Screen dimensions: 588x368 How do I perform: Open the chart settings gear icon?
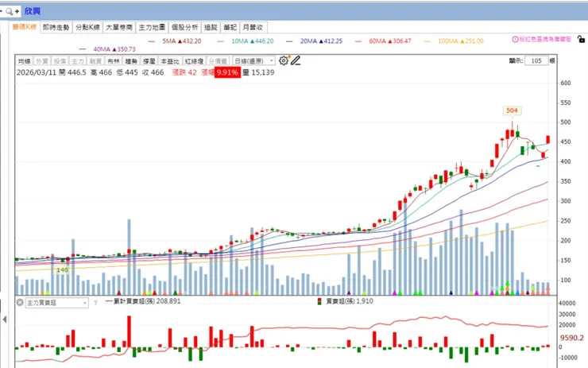pyautogui.click(x=284, y=60)
